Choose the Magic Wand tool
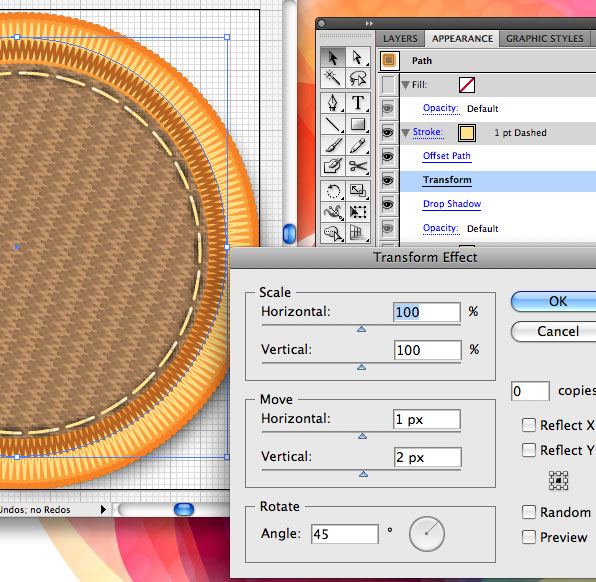Image resolution: width=596 pixels, height=582 pixels. [333, 78]
